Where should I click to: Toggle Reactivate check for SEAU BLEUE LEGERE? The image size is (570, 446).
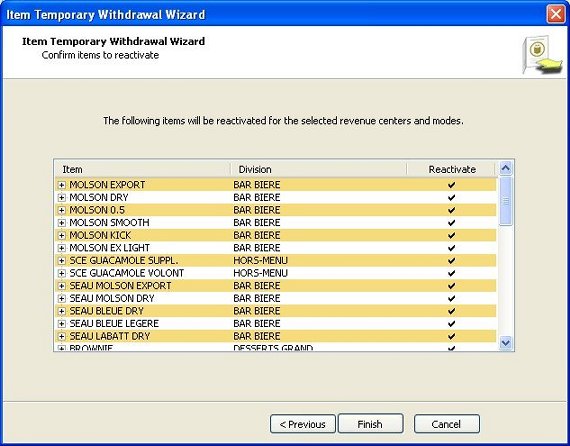coord(451,324)
